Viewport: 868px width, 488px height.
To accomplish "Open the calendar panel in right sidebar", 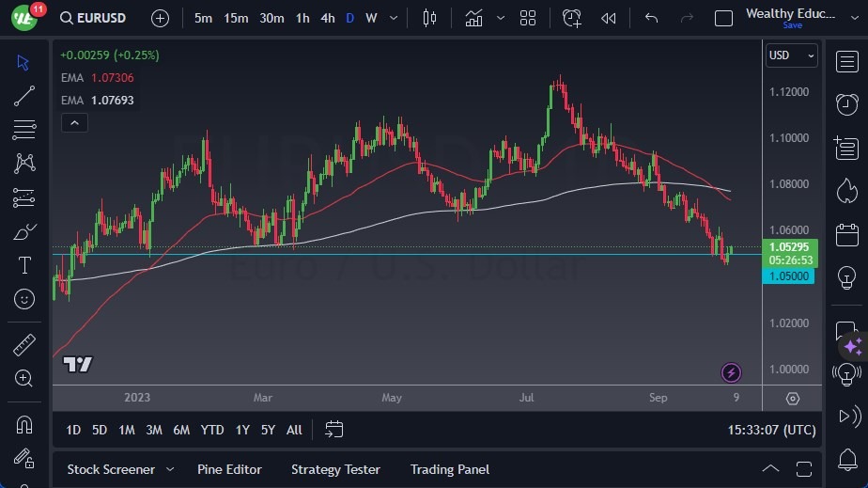I will (846, 233).
